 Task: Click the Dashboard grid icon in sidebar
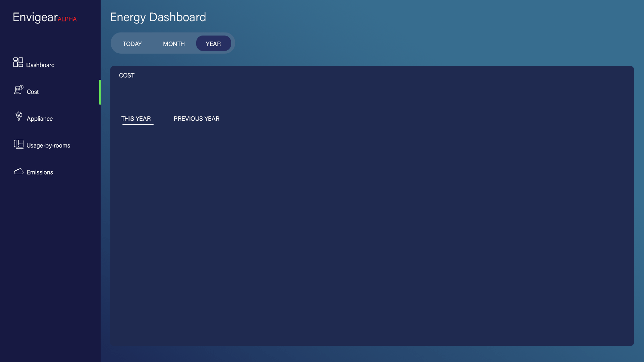(18, 62)
